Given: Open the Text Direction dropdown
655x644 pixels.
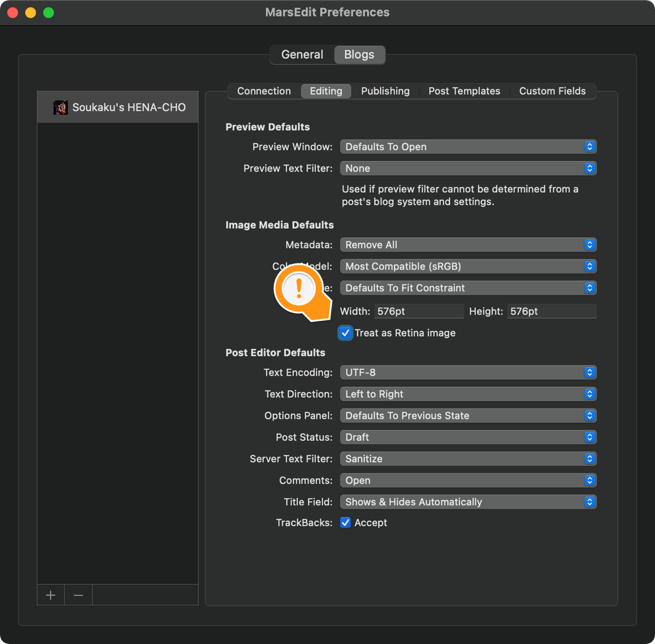Looking at the screenshot, I should 468,394.
